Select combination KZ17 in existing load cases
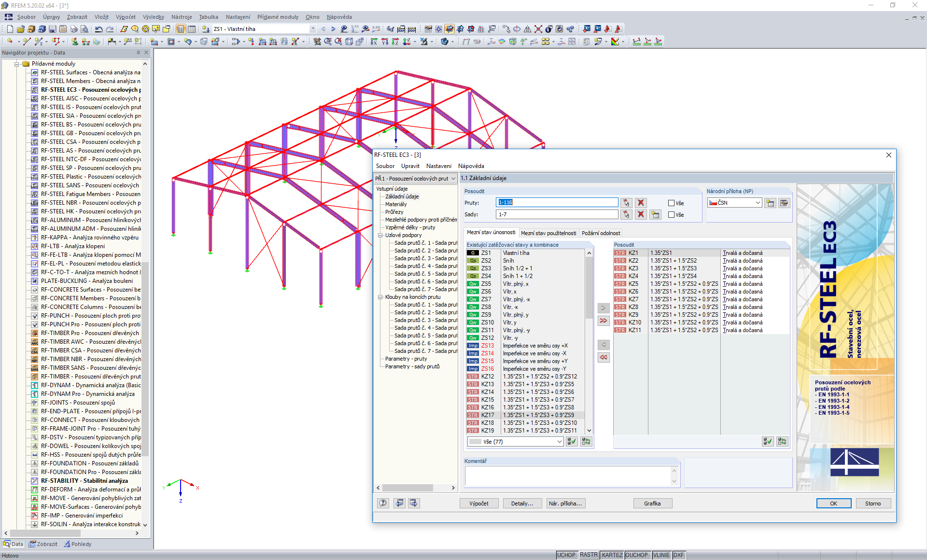Image resolution: width=927 pixels, height=560 pixels. (x=525, y=415)
